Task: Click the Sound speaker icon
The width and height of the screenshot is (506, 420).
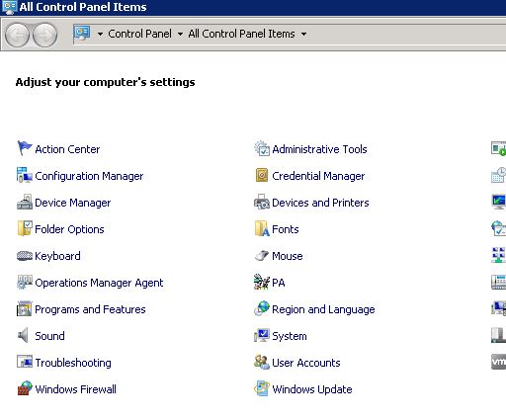Action: pos(23,336)
